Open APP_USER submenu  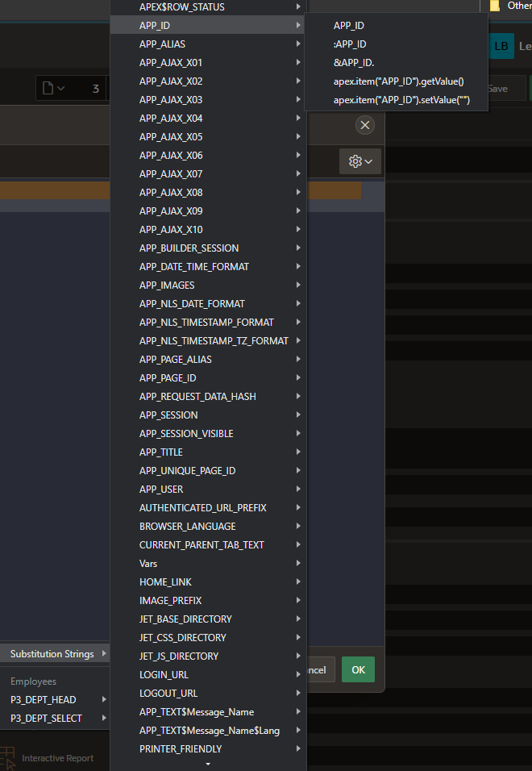coord(208,490)
